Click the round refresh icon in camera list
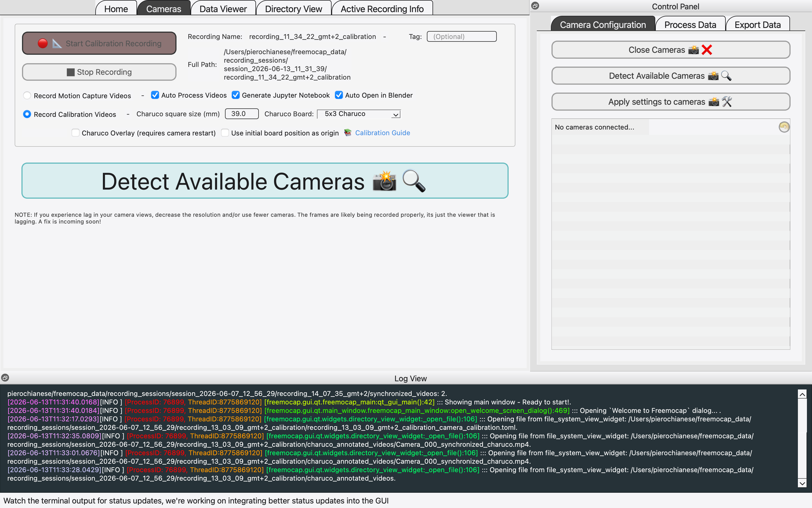The height and width of the screenshot is (508, 812). pos(784,127)
